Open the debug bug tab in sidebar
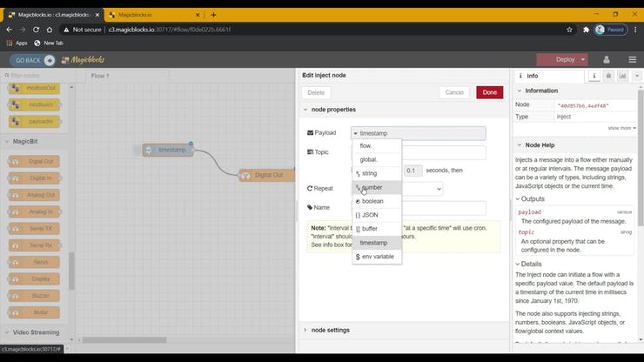This screenshot has width=644, height=362. click(x=608, y=76)
